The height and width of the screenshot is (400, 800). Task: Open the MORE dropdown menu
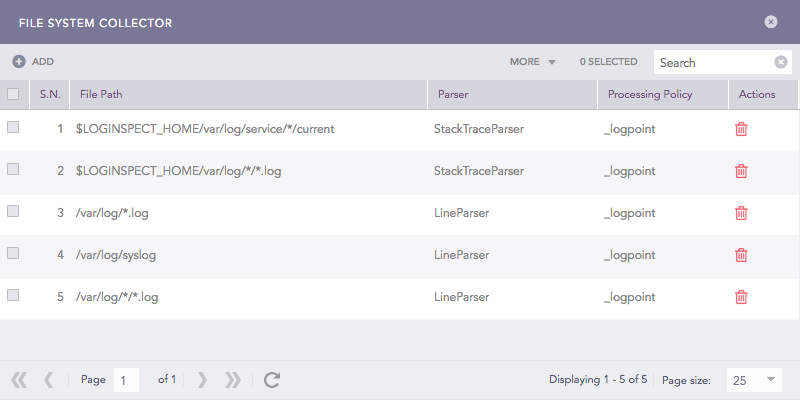tap(533, 62)
